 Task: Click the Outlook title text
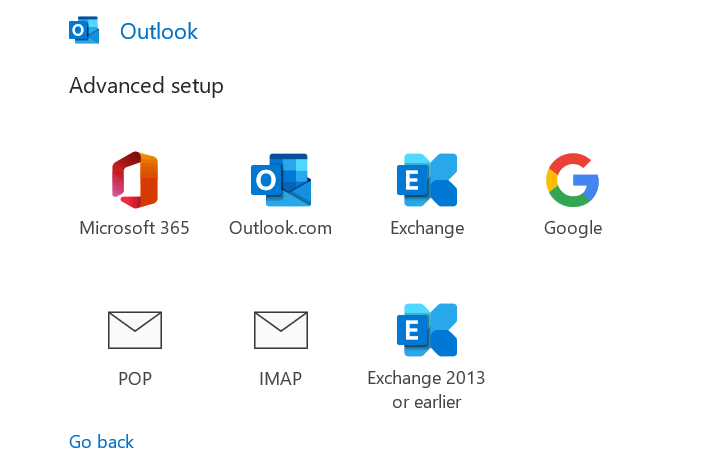(x=159, y=32)
